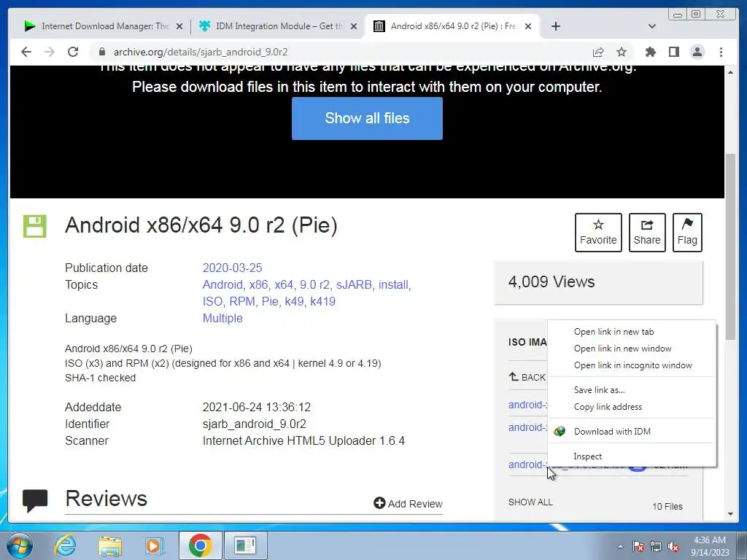Open the sJARB topic link

pyautogui.click(x=354, y=285)
